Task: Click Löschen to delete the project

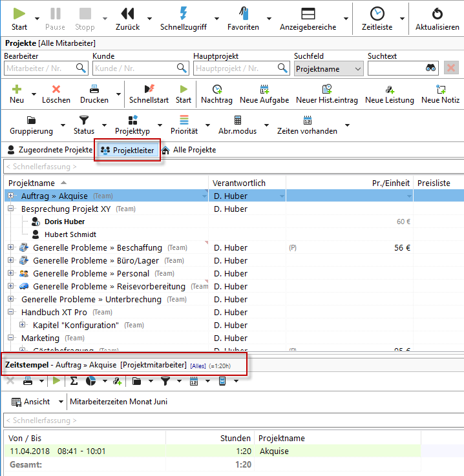Action: pyautogui.click(x=56, y=90)
